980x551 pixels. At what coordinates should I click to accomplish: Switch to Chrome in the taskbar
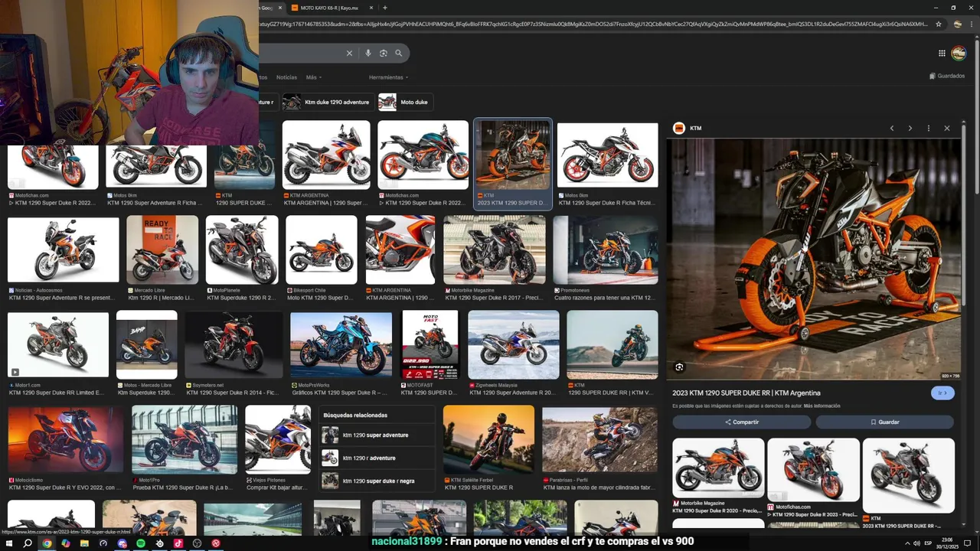coord(47,543)
